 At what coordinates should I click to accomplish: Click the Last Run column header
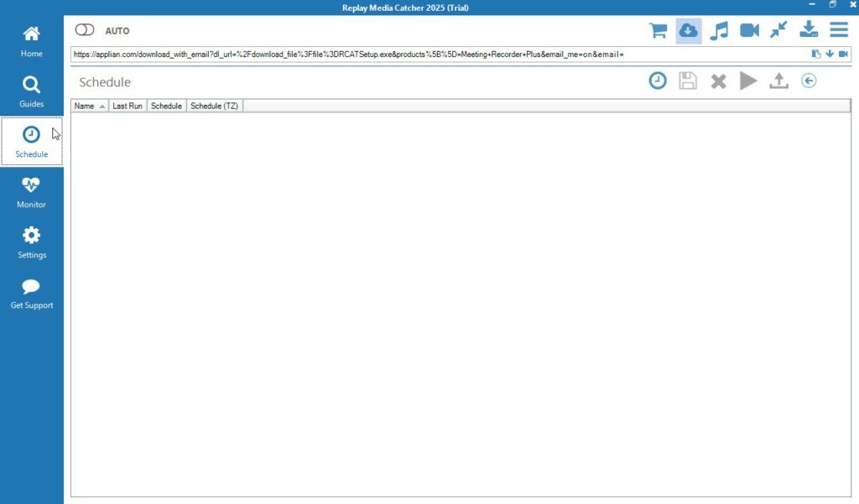click(x=128, y=106)
